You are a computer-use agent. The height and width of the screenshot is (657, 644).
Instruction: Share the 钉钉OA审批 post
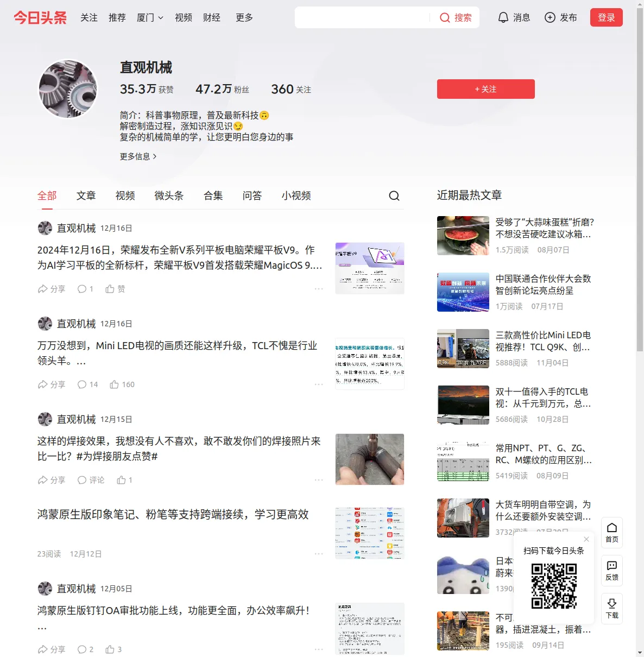click(51, 649)
